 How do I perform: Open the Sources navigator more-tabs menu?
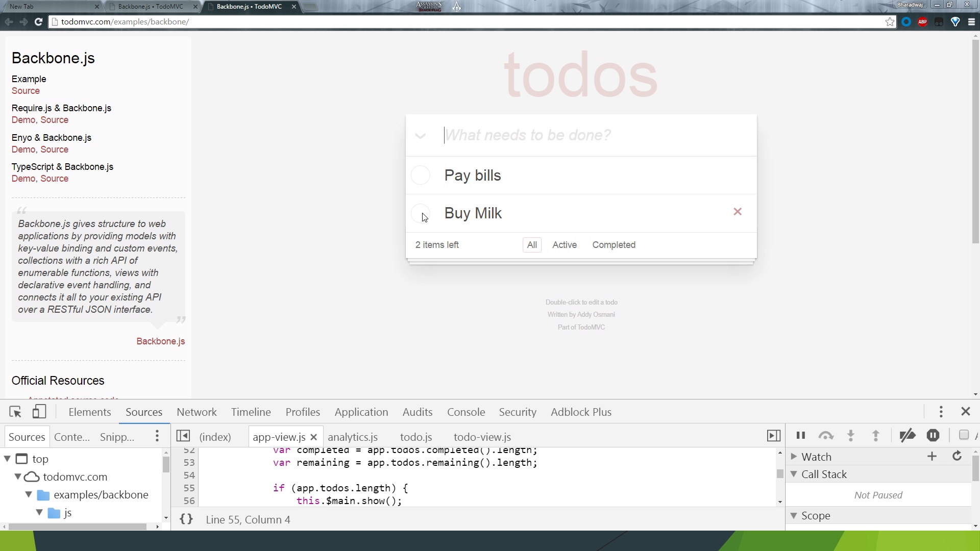pyautogui.click(x=157, y=436)
